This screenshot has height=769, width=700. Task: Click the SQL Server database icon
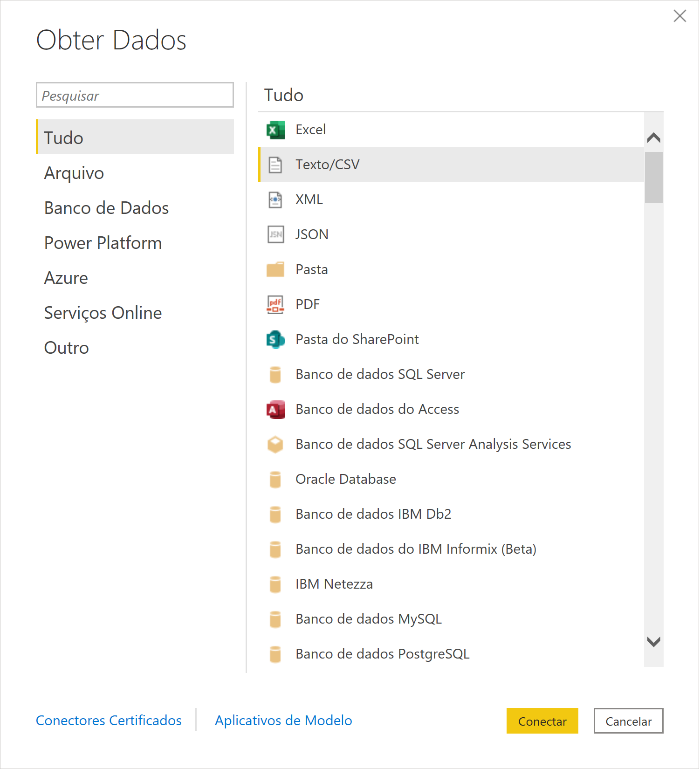pos(275,375)
